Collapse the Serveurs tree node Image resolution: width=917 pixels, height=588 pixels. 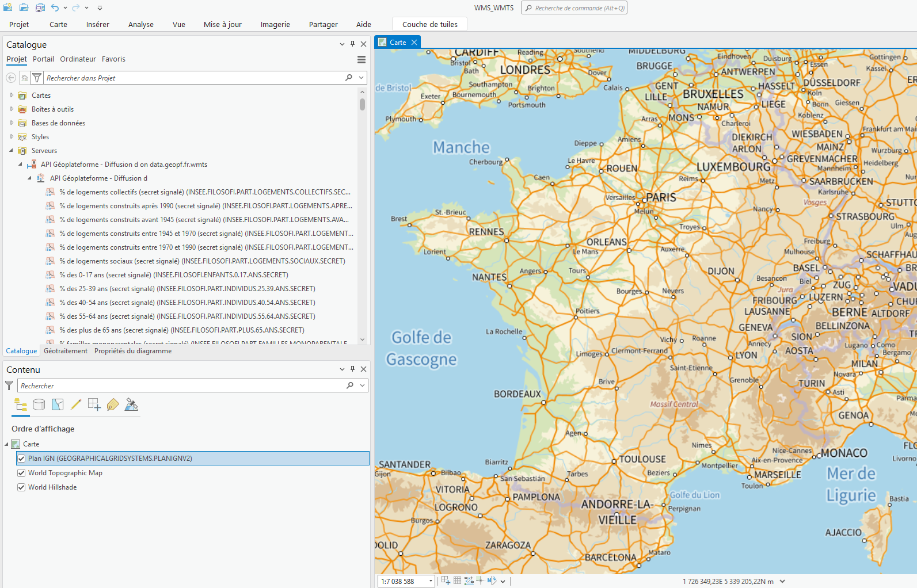tap(12, 151)
